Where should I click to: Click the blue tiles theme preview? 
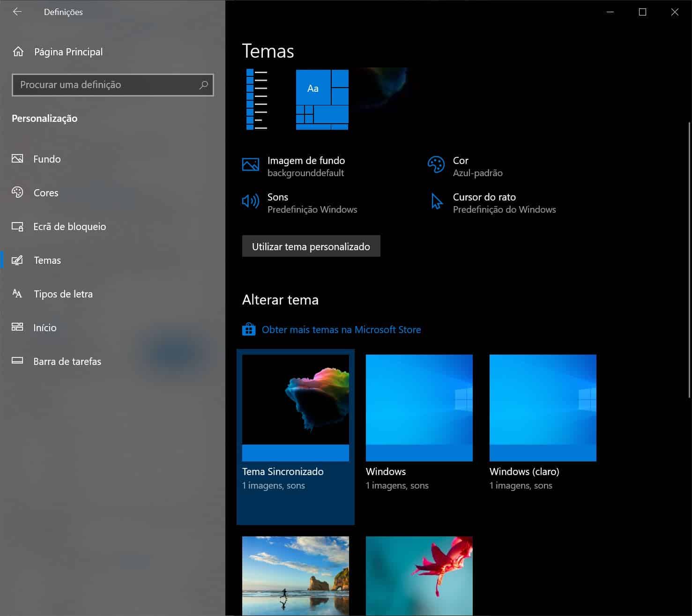[x=322, y=100]
